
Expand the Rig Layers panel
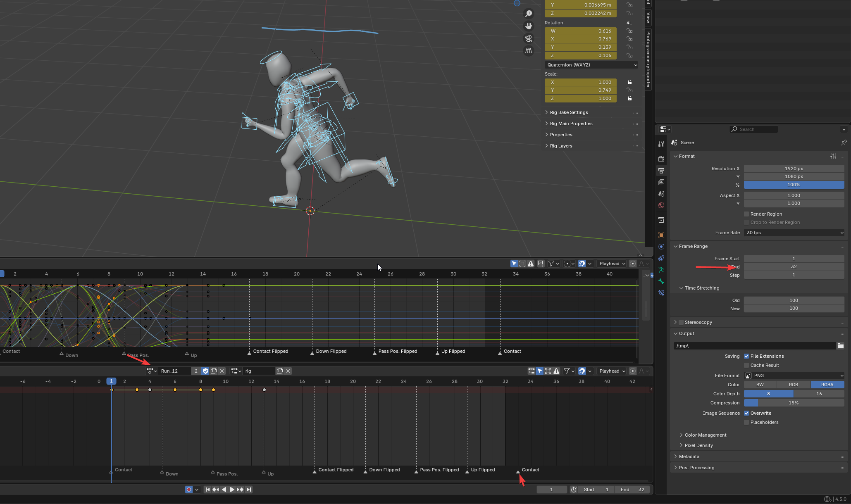[x=561, y=146]
